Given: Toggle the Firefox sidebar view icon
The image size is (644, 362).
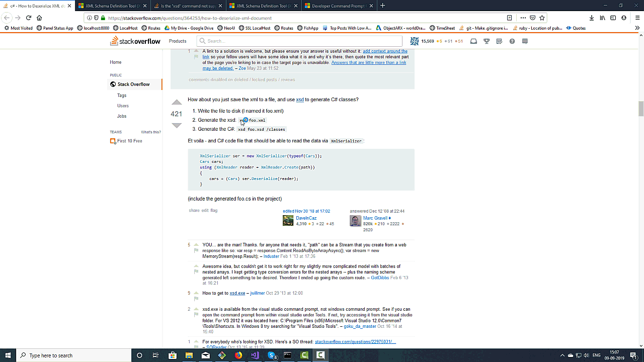Looking at the screenshot, I should (613, 18).
